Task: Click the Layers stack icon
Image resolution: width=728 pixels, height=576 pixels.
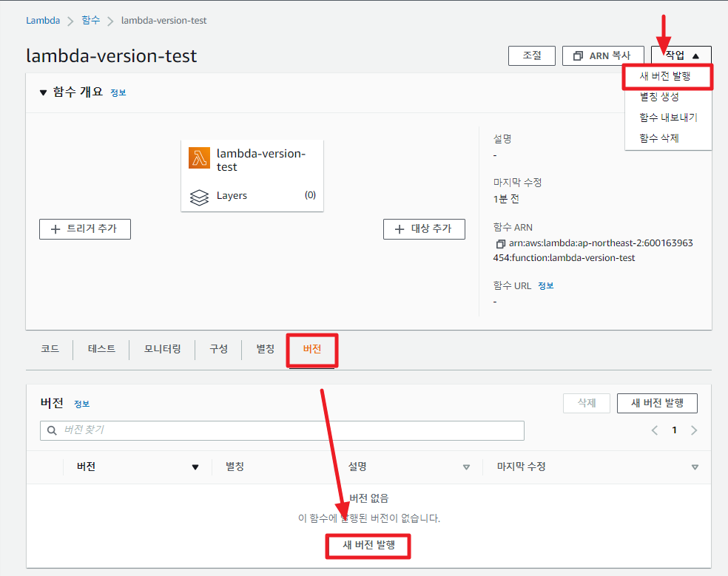Action: click(x=199, y=197)
